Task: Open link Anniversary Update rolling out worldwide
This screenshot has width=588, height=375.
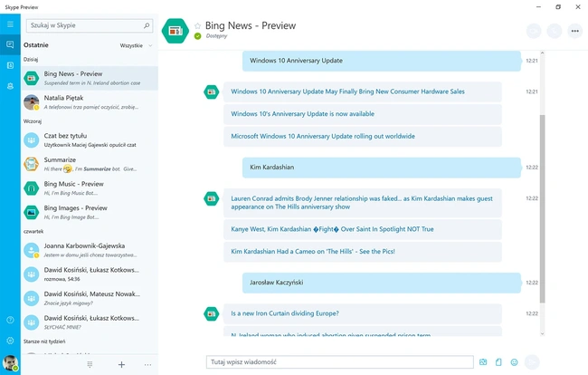Action: tap(323, 136)
